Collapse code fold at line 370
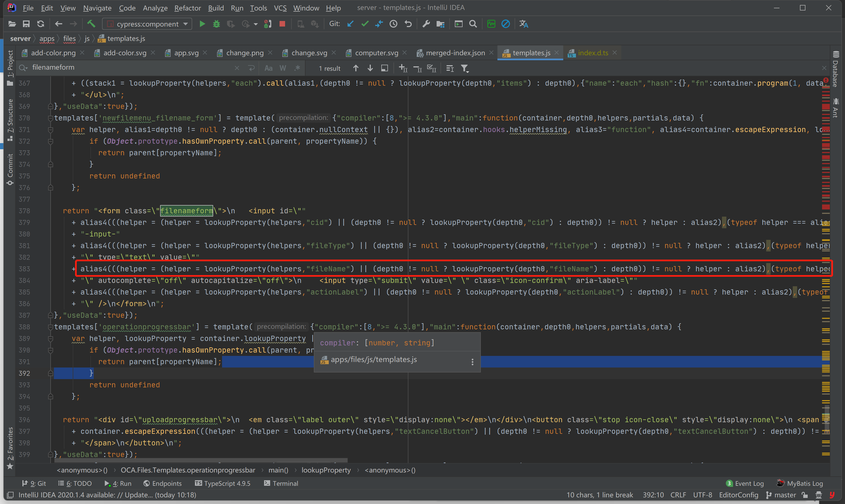 [x=51, y=118]
